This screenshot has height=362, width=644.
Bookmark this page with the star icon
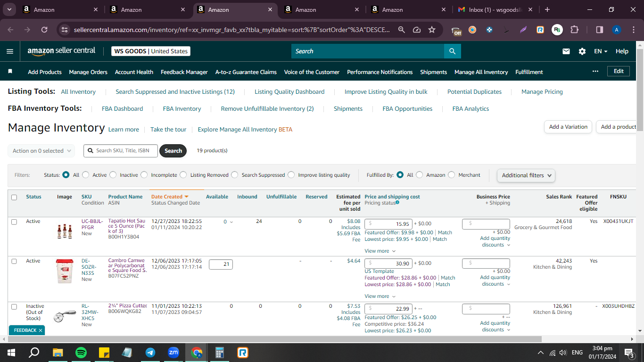[x=432, y=30]
